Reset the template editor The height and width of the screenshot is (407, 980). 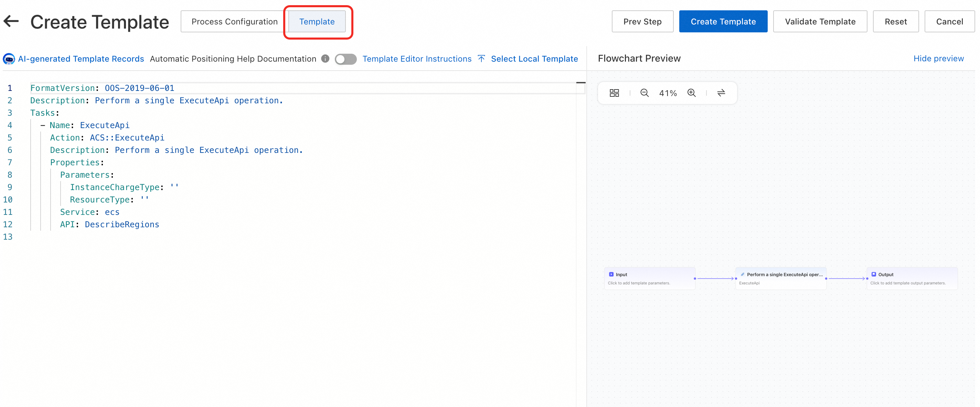point(896,22)
